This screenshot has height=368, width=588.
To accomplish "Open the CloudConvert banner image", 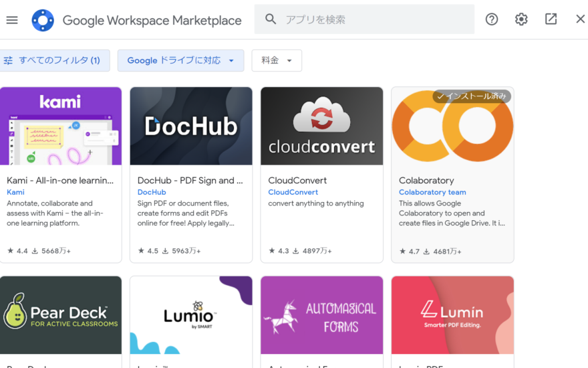I will tap(322, 126).
